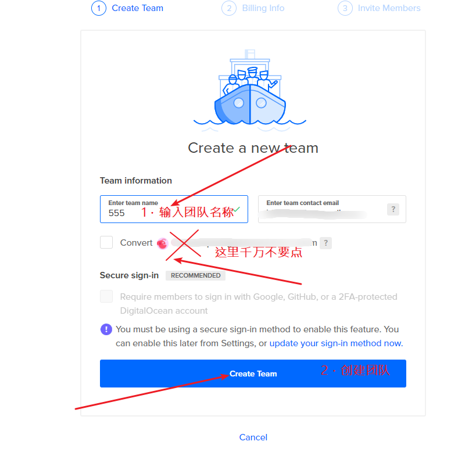Focus the Enter team contact email field
This screenshot has width=476, height=463.
tap(332, 209)
